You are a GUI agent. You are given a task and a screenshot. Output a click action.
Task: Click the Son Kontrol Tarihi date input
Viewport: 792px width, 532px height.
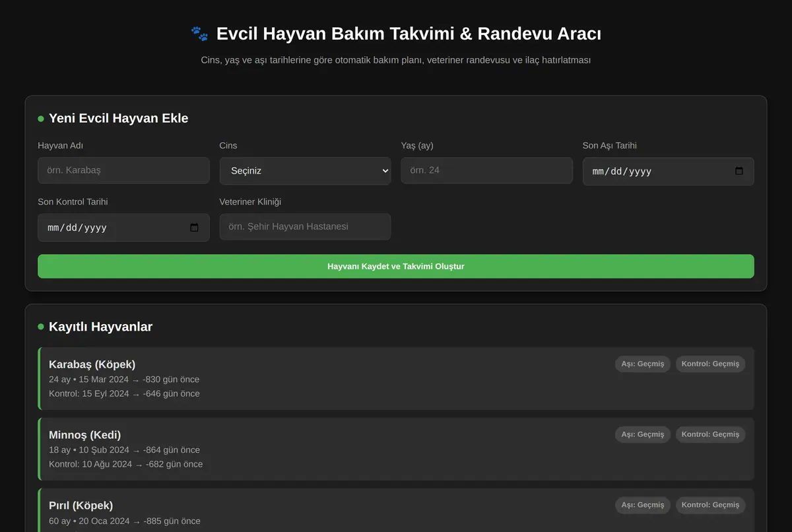pos(123,228)
